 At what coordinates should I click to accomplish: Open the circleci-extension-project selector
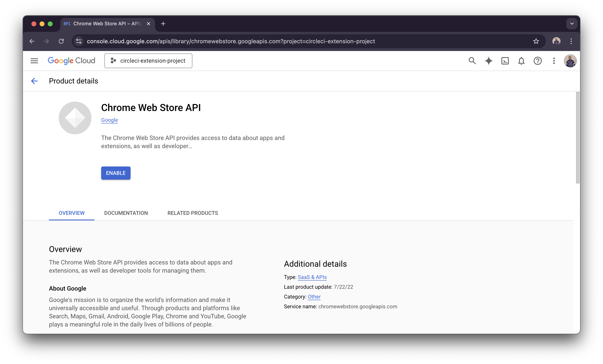click(x=148, y=61)
